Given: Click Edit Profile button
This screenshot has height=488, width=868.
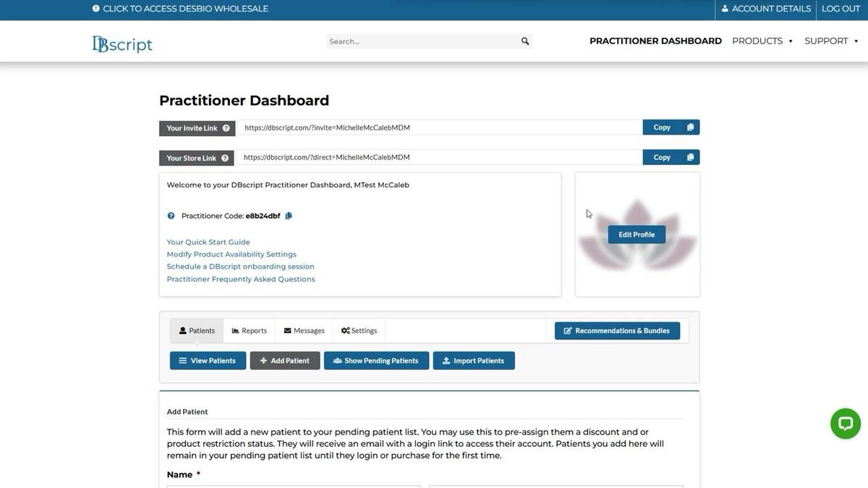Looking at the screenshot, I should [637, 235].
